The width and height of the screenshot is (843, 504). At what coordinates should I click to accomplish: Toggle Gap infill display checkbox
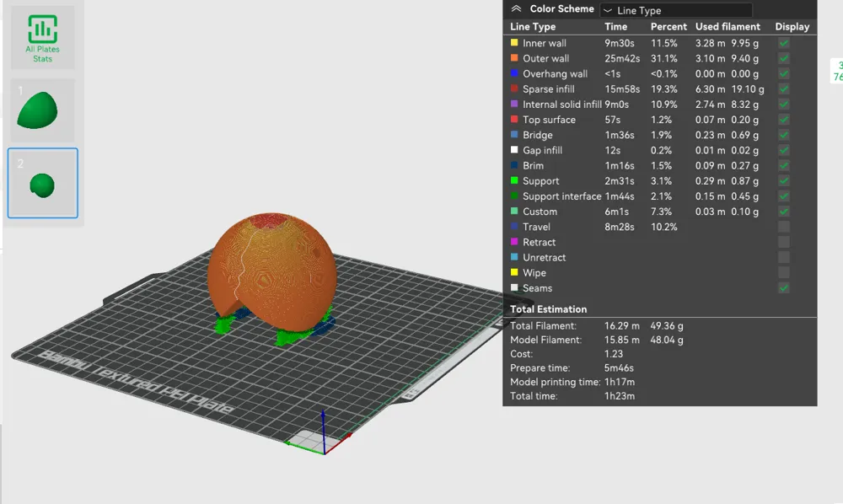(x=784, y=150)
